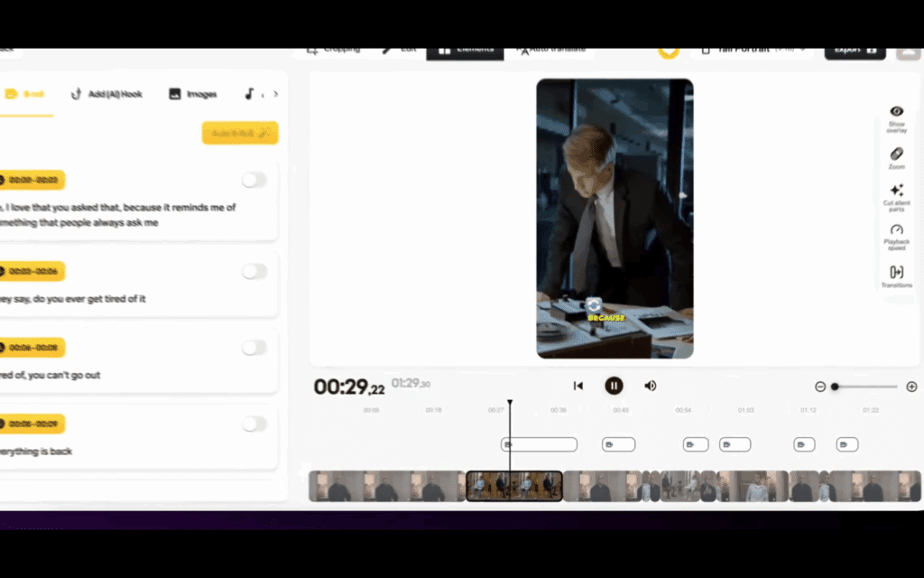Click the highlighted video segment in timeline strip
This screenshot has width=924, height=578.
tap(513, 486)
